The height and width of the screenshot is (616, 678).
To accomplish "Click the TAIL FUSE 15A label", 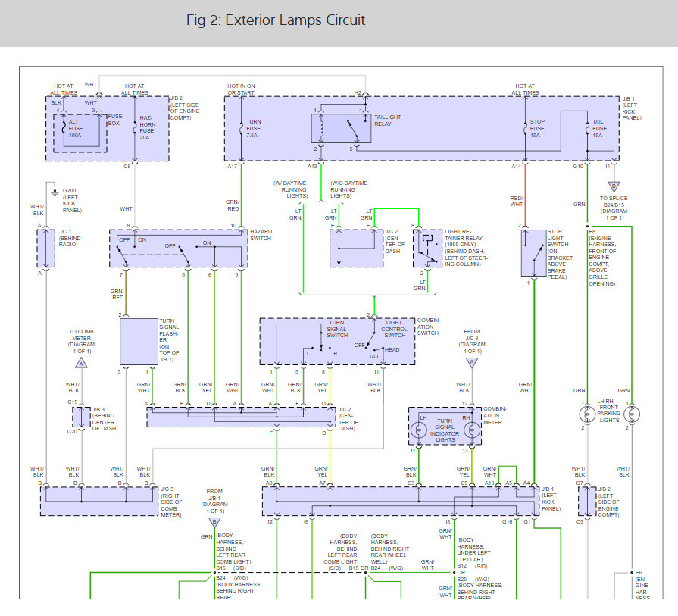I will click(599, 129).
